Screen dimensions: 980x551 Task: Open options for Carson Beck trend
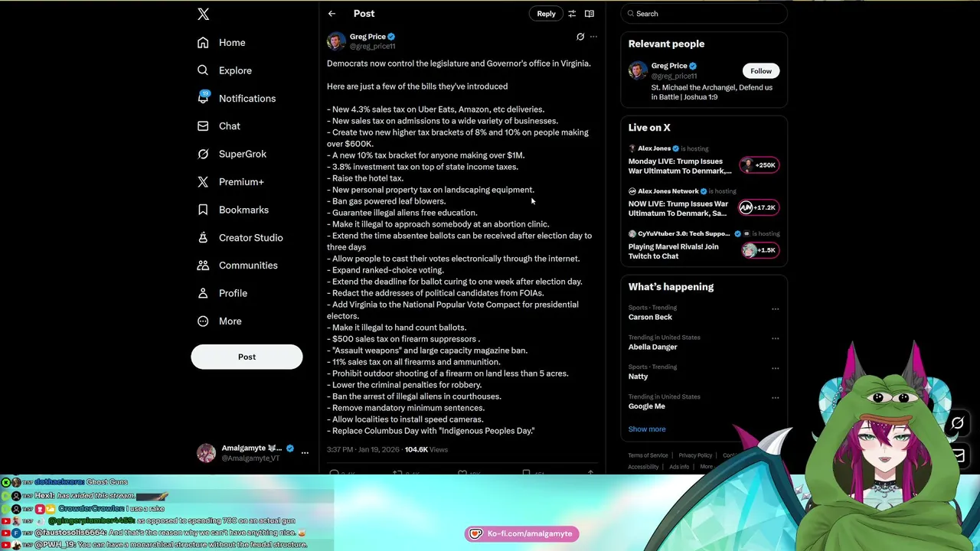click(x=776, y=309)
